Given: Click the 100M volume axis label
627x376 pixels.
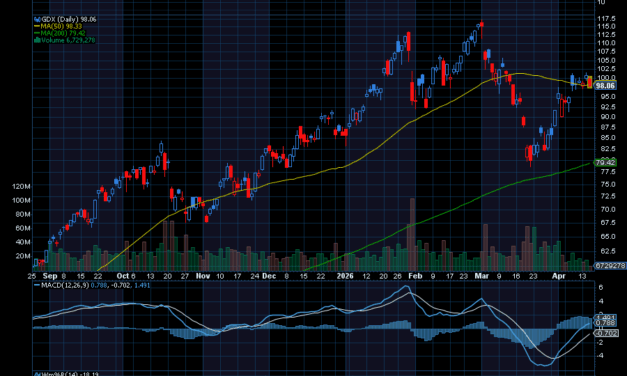Looking at the screenshot, I should click(x=21, y=200).
